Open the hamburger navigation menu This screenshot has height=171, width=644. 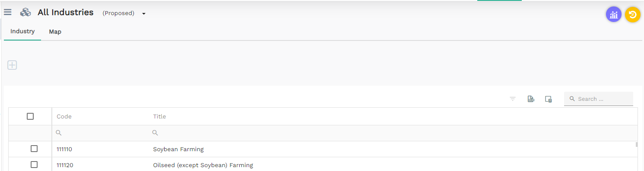point(7,12)
